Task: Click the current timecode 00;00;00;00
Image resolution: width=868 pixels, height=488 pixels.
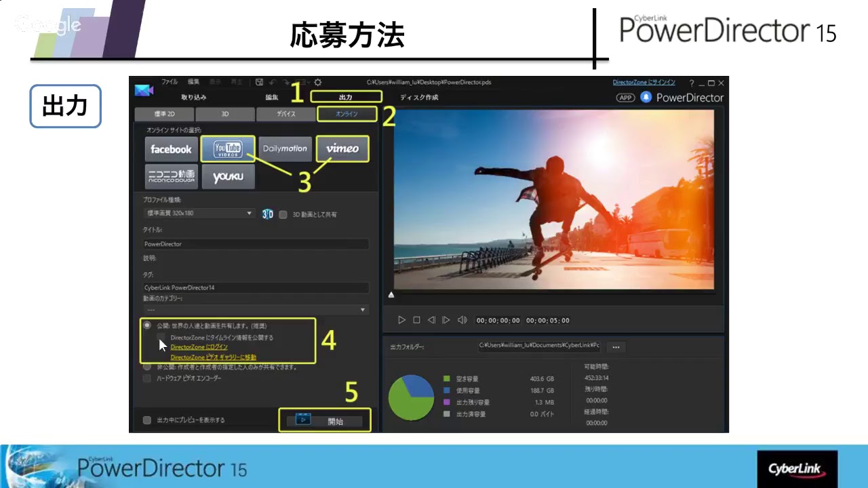Action: [498, 321]
